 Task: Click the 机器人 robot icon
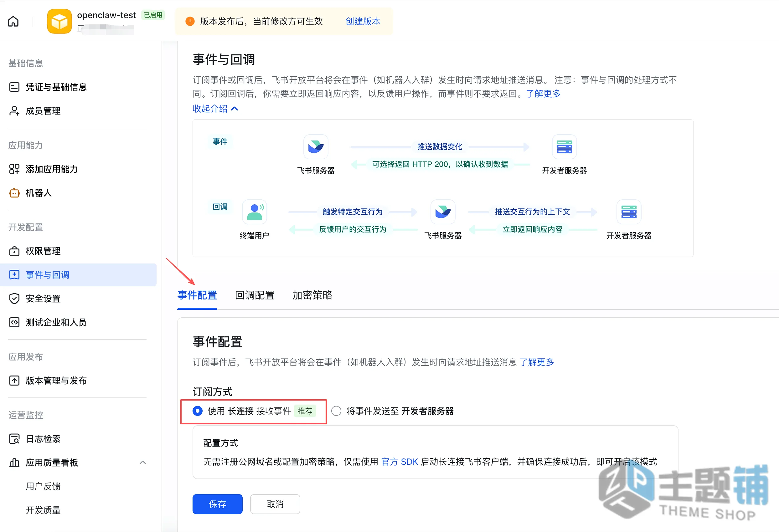pyautogui.click(x=14, y=193)
